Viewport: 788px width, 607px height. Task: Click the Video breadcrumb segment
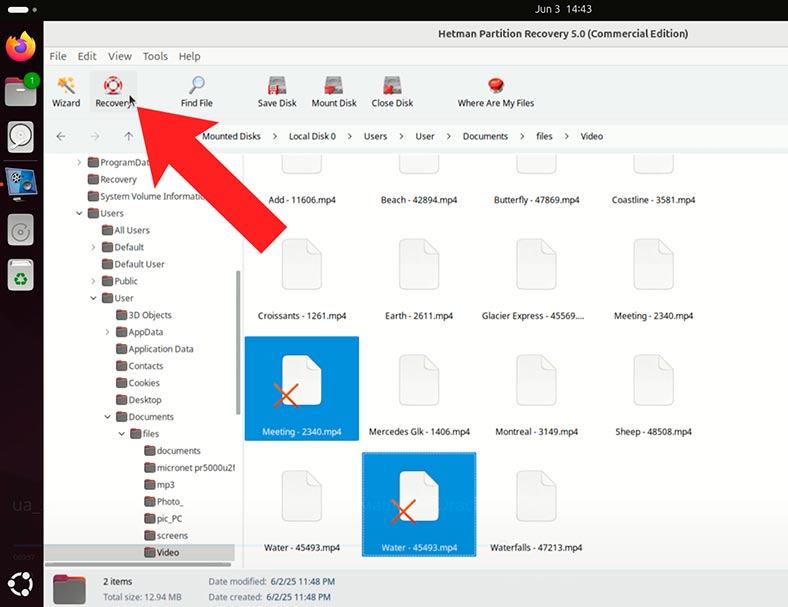[x=592, y=136]
